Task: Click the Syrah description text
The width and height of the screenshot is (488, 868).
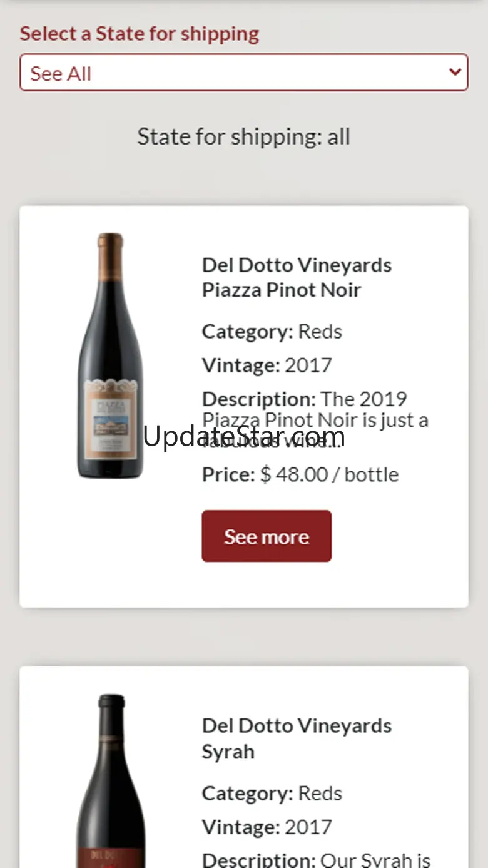Action: (316, 859)
